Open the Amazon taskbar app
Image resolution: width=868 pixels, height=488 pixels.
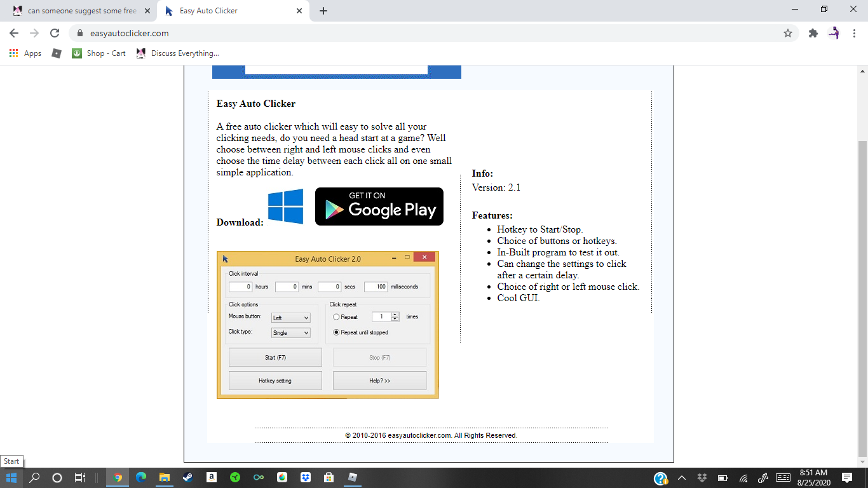pos(212,478)
